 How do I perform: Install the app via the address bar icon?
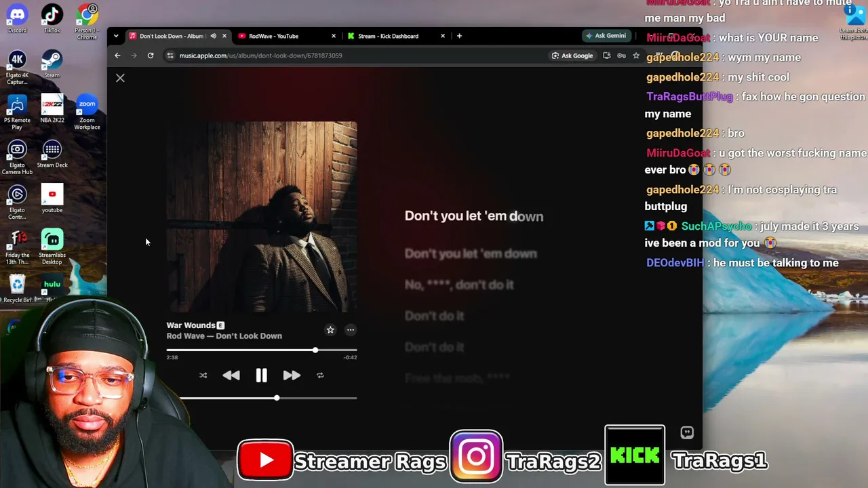pos(606,56)
